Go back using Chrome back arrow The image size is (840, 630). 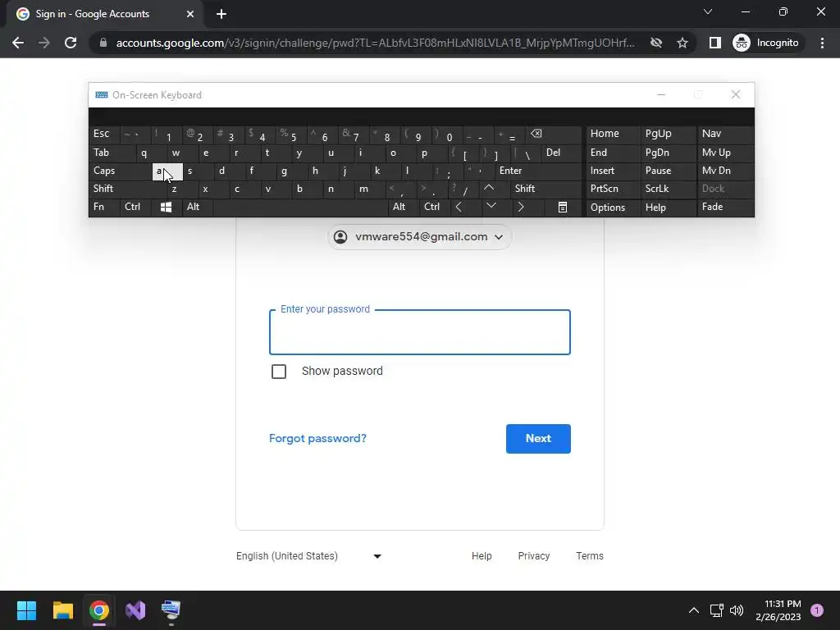click(18, 43)
